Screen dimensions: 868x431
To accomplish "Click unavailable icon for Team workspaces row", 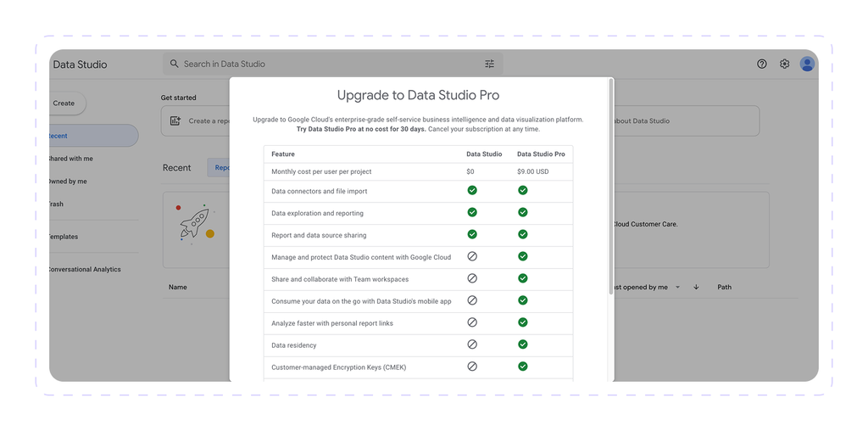I will point(472,278).
